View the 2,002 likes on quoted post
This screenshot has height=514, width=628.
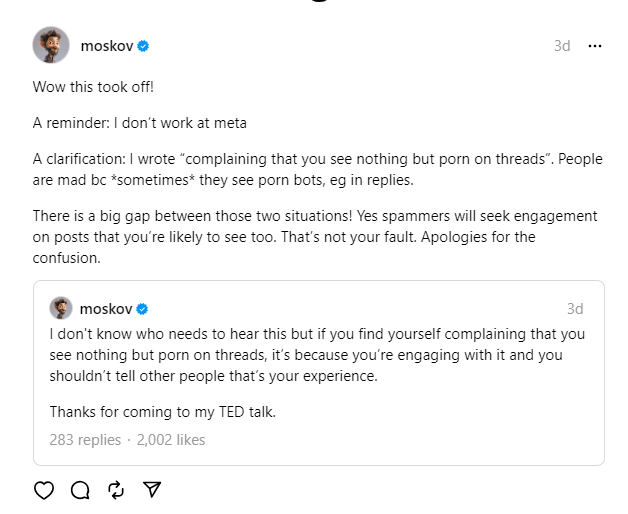(170, 439)
